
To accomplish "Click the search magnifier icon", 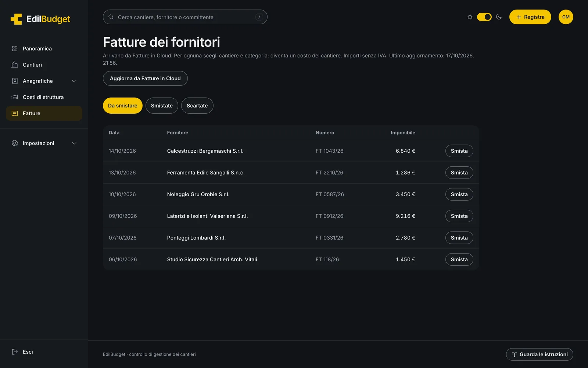I will 111,17.
